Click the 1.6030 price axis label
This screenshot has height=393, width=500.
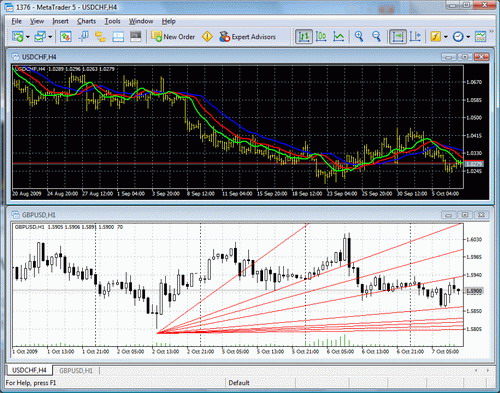pyautogui.click(x=474, y=239)
